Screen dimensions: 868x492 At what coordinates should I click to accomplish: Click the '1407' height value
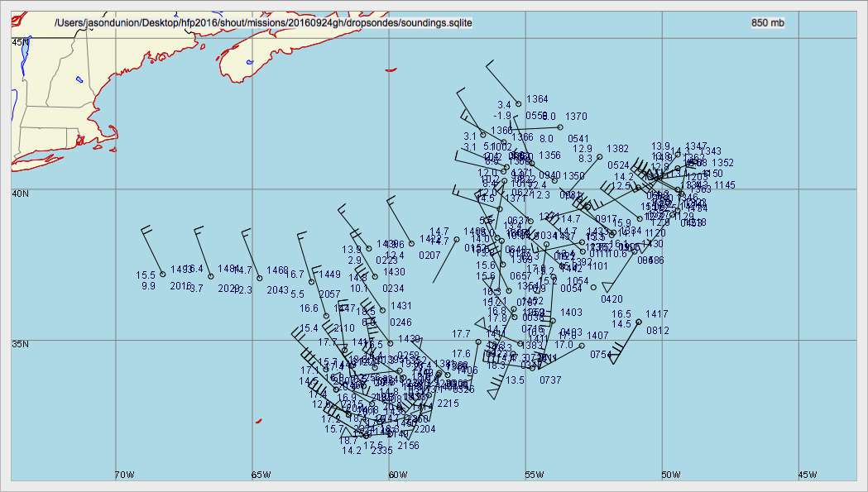point(598,336)
